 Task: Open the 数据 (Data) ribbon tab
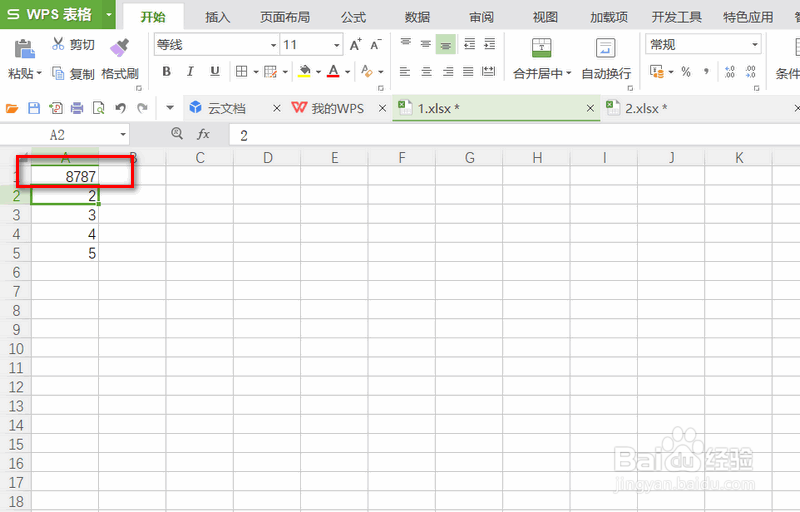point(417,17)
